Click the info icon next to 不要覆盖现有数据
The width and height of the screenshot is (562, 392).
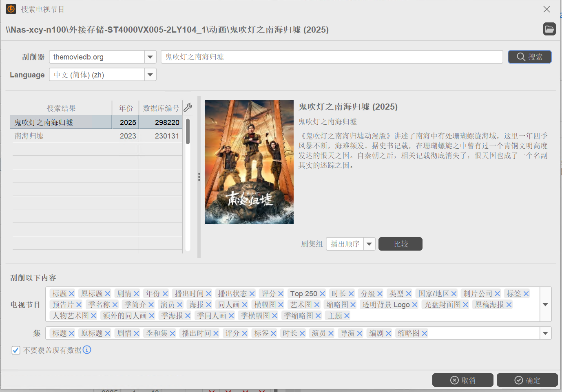click(87, 350)
